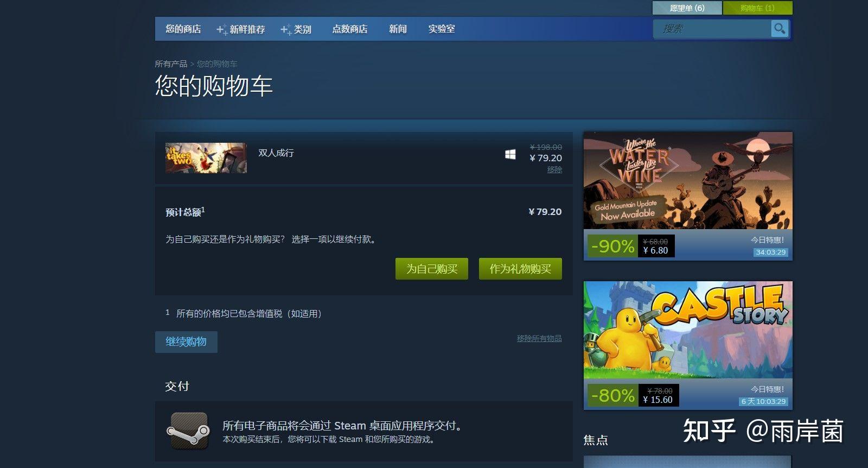This screenshot has width=868, height=468.
Task: Click the 为自己购买 button
Action: [x=432, y=269]
